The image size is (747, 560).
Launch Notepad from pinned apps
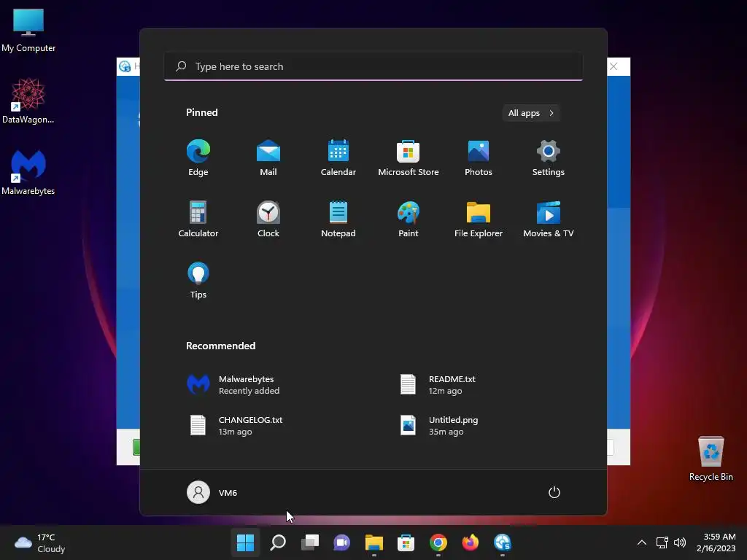338,219
